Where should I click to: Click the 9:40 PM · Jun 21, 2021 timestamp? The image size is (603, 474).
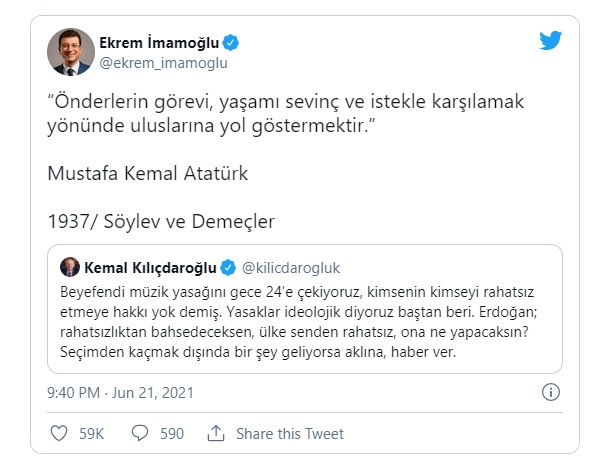(120, 393)
